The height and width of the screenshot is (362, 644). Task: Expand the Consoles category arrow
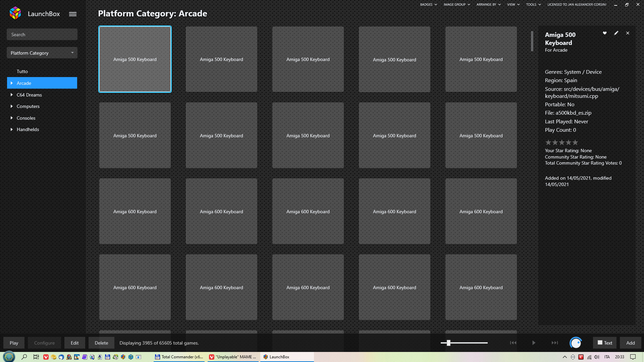pos(12,118)
